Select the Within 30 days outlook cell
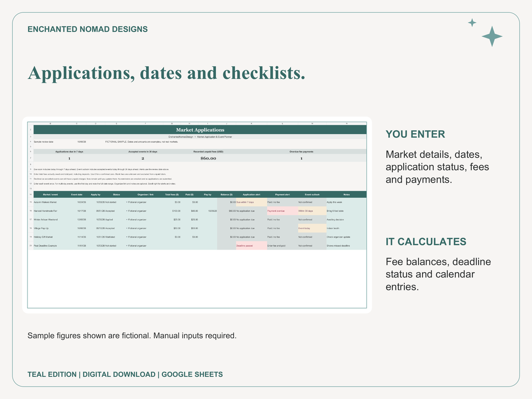This screenshot has width=532, height=399. [312, 211]
